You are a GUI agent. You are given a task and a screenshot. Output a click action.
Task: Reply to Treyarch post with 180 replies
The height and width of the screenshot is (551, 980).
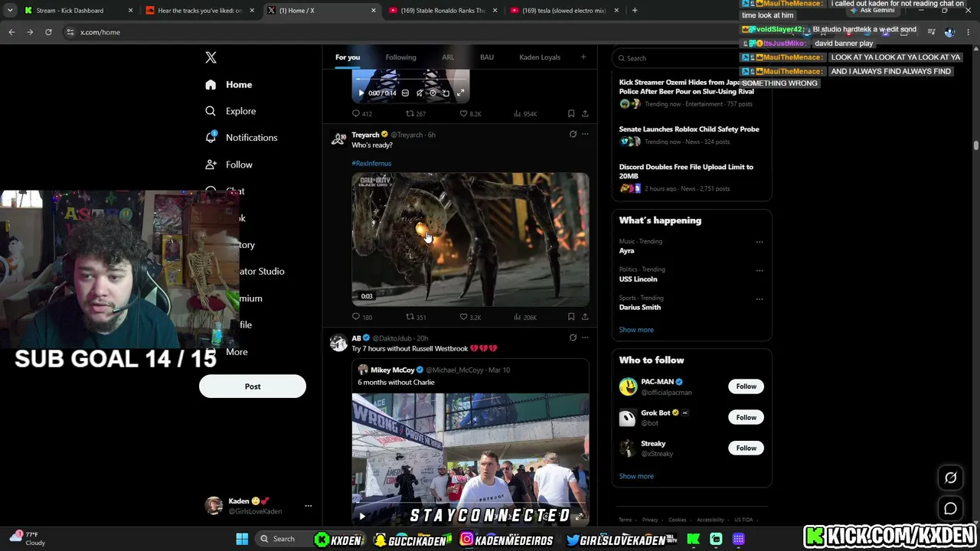tap(361, 317)
